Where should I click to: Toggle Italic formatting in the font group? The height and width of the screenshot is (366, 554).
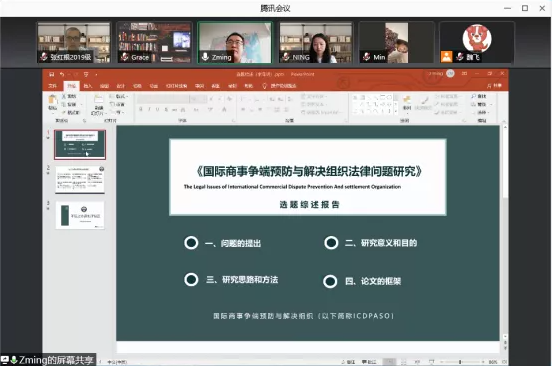click(149, 110)
